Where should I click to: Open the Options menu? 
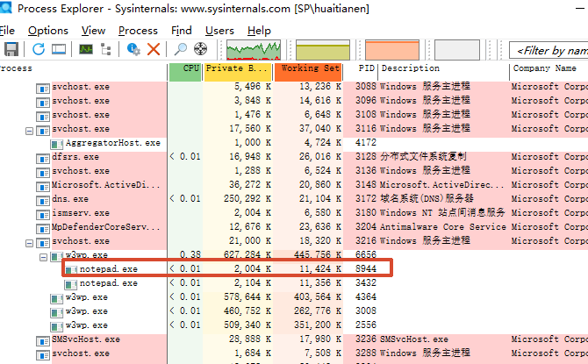pyautogui.click(x=48, y=31)
